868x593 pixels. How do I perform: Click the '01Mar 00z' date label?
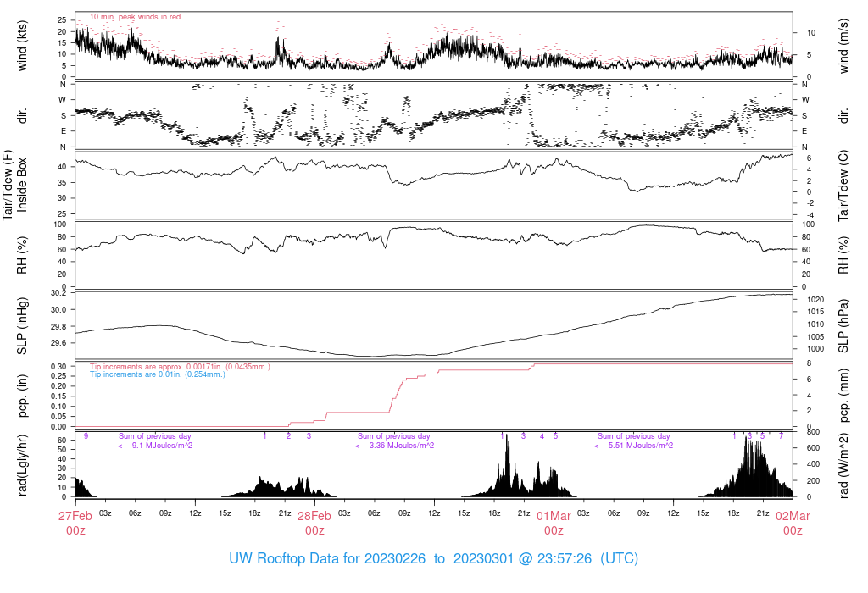point(554,524)
